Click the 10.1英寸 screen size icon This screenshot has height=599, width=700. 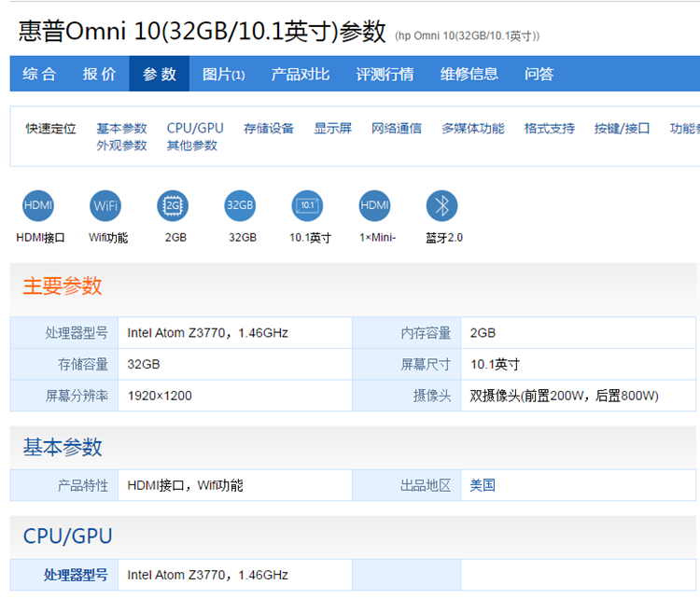[307, 206]
